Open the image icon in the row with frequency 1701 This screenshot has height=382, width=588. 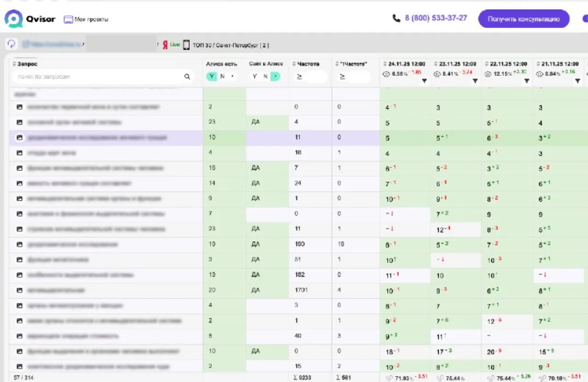[x=20, y=291]
